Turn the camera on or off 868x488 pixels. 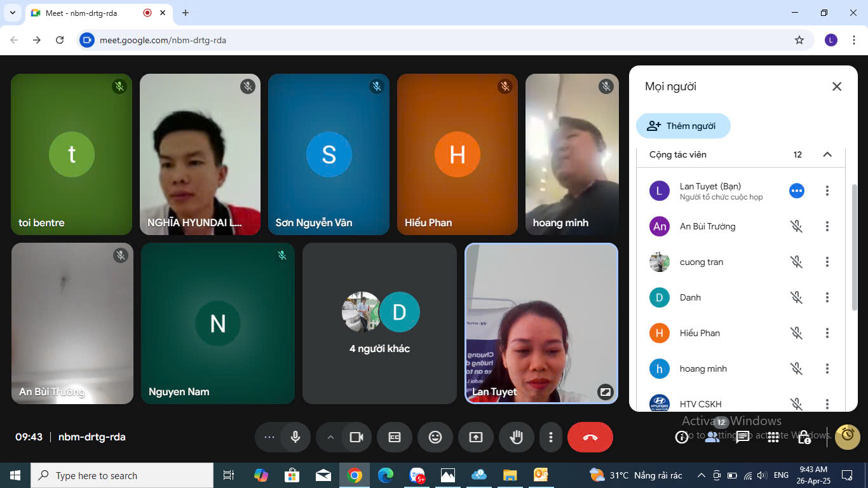point(356,437)
